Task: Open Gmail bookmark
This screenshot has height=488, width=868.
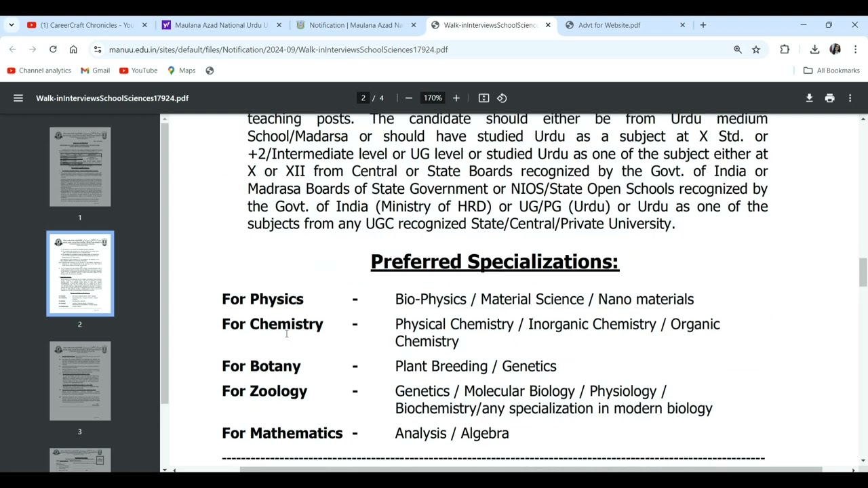Action: pyautogui.click(x=95, y=70)
